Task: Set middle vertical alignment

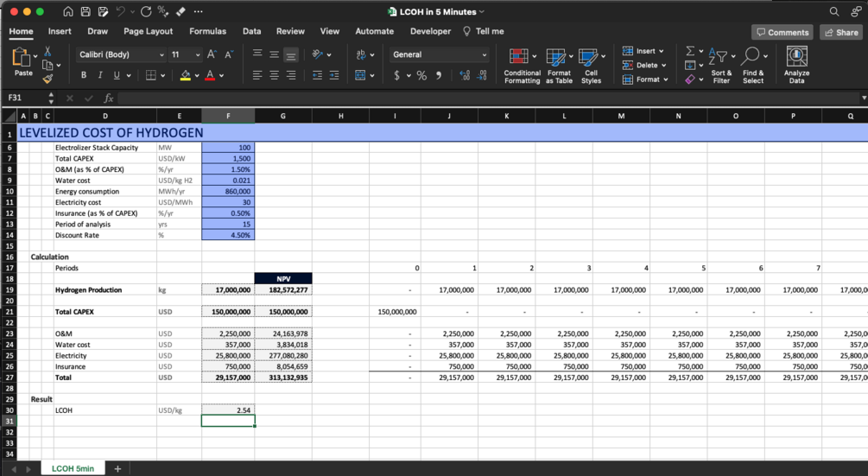Action: pyautogui.click(x=274, y=54)
